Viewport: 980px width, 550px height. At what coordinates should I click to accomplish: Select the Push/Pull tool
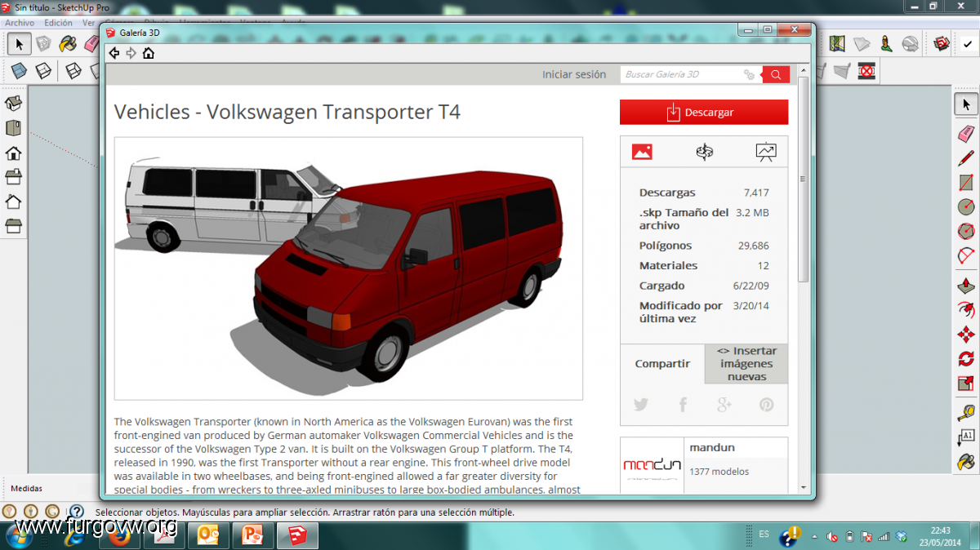966,286
